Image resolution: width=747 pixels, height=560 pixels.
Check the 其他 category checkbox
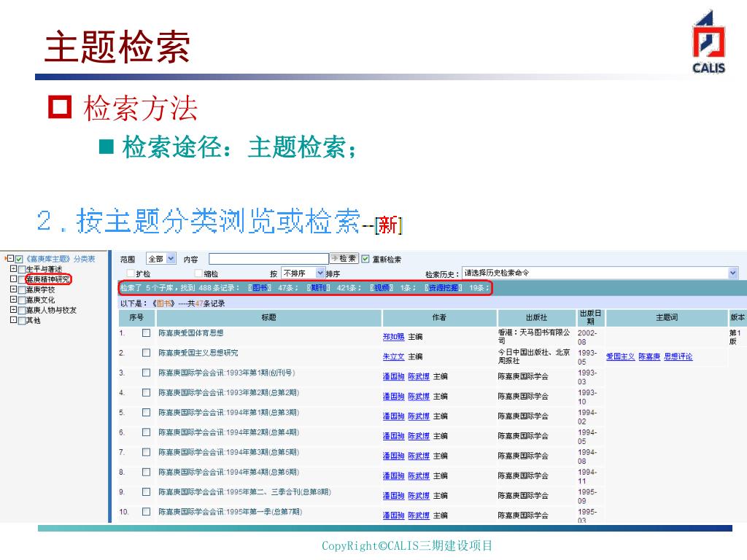[x=22, y=321]
